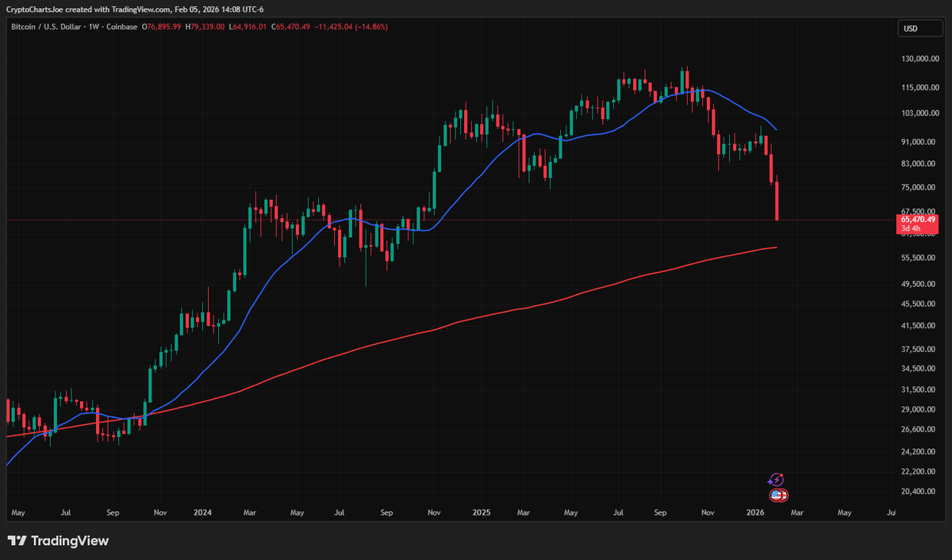The image size is (952, 560).
Task: Click the Coinbase exchange label
Action: coord(121,27)
